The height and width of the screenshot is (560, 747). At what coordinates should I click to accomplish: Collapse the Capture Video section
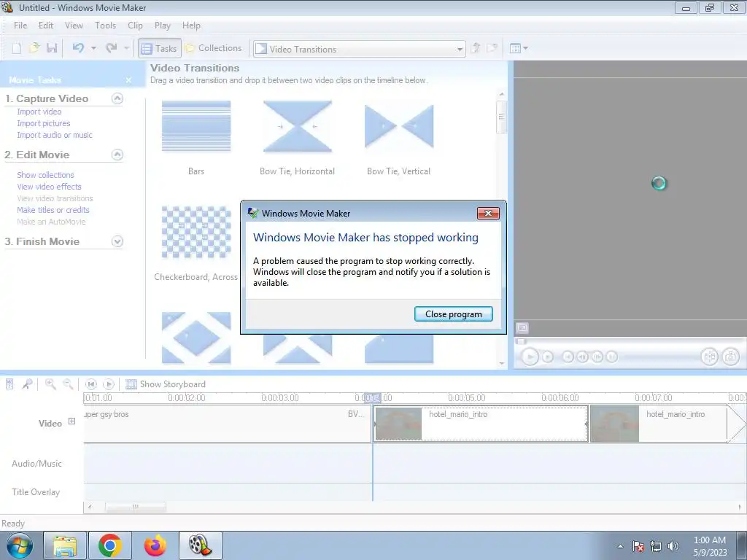pyautogui.click(x=117, y=98)
